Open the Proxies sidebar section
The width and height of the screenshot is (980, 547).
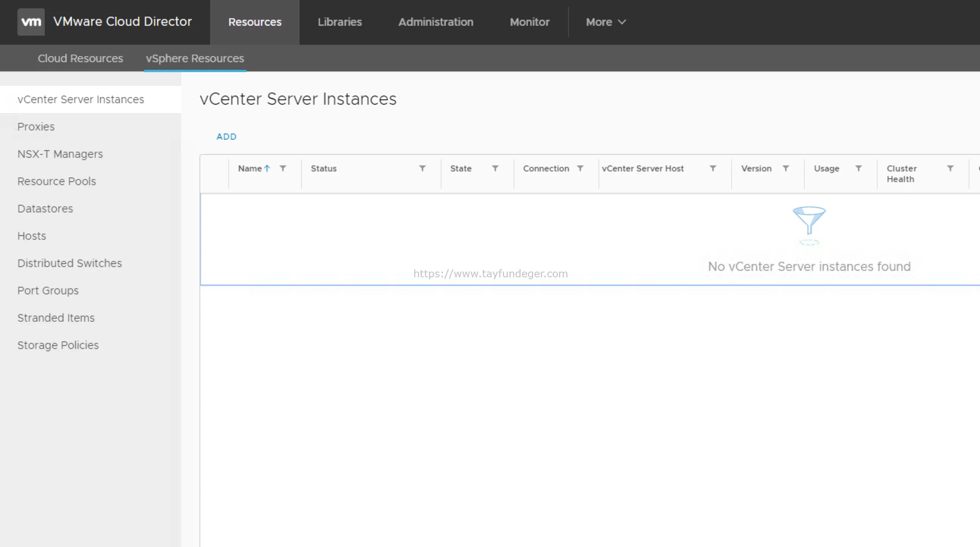[x=35, y=126]
